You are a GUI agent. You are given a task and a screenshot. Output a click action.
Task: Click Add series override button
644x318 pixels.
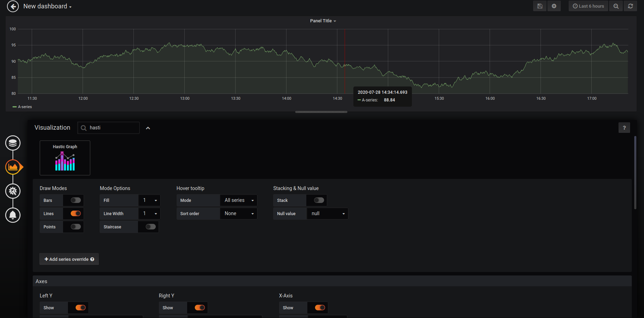pyautogui.click(x=69, y=259)
